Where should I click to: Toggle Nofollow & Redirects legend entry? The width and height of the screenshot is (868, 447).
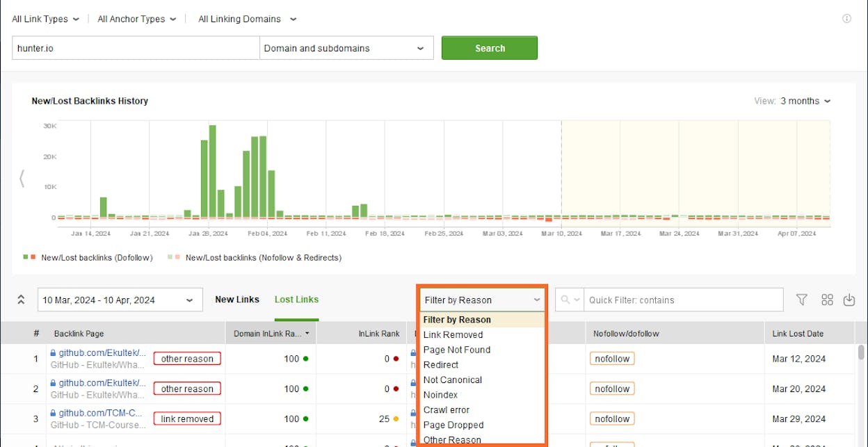[x=255, y=257]
